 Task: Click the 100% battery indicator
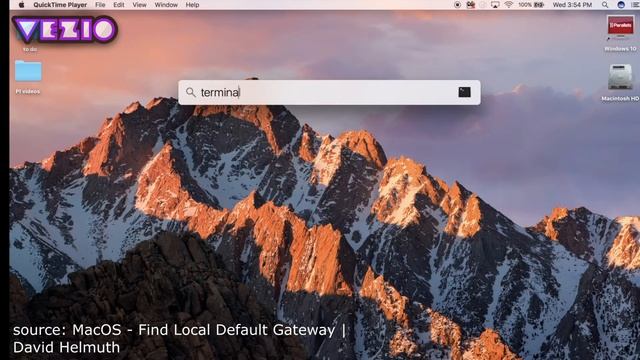click(x=531, y=5)
